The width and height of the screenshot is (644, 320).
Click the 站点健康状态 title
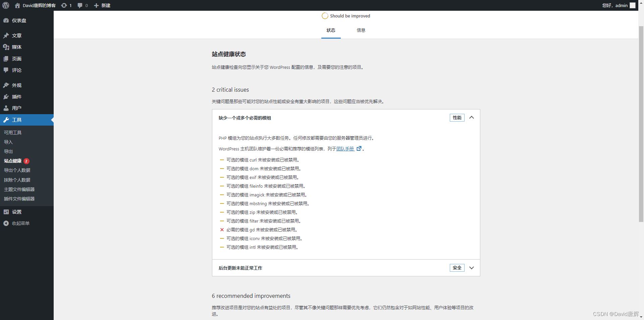point(229,54)
